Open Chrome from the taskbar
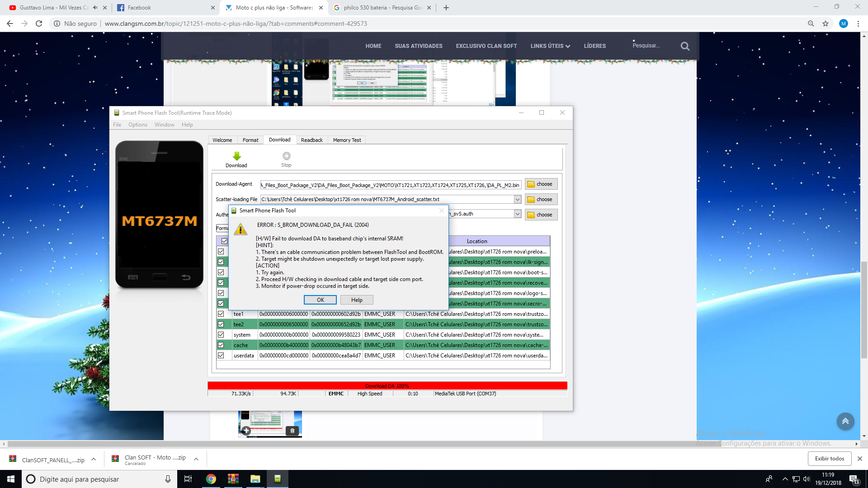The image size is (868, 488). point(211,479)
